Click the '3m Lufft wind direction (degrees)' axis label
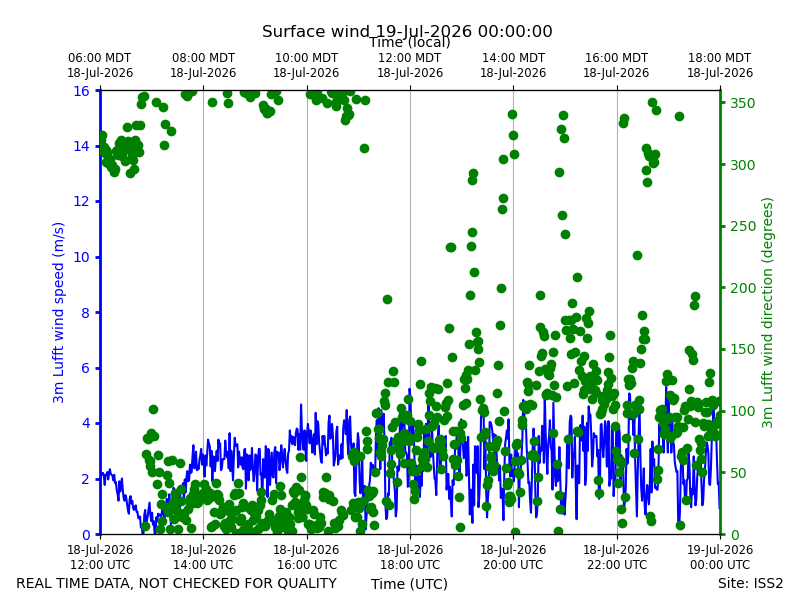Viewport: 800px width, 600px height. click(767, 313)
